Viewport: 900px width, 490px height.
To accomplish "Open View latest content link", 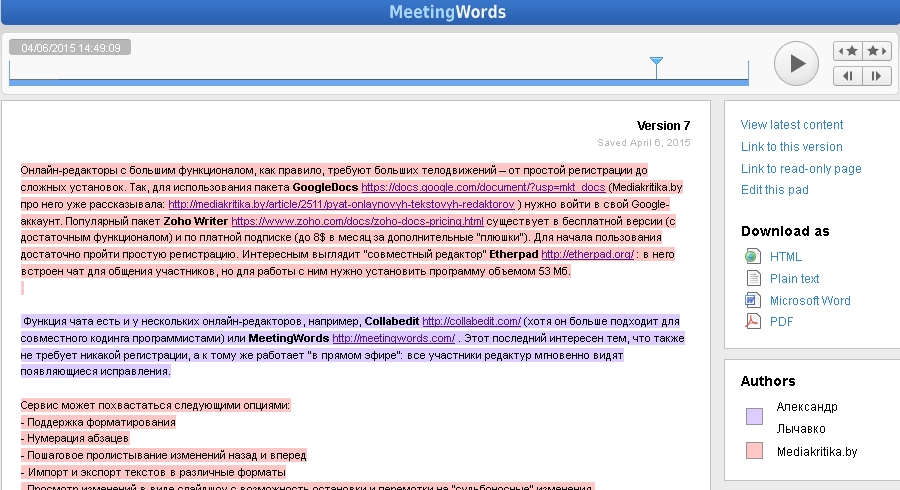I will click(792, 125).
